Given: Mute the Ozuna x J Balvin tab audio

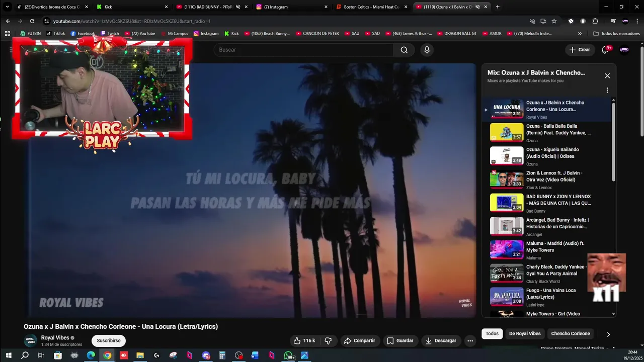Looking at the screenshot, I should pos(477,7).
